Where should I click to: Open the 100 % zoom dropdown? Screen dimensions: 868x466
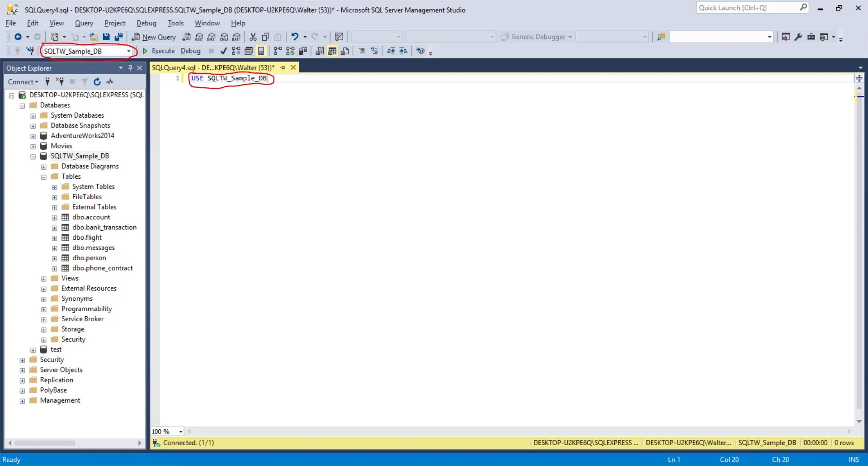click(x=180, y=432)
